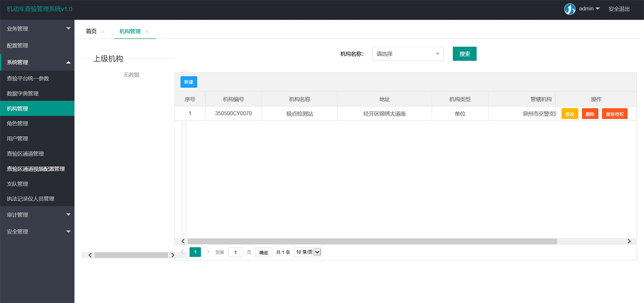Switch to the 首页 tab
Image resolution: width=644 pixels, height=303 pixels.
[91, 32]
